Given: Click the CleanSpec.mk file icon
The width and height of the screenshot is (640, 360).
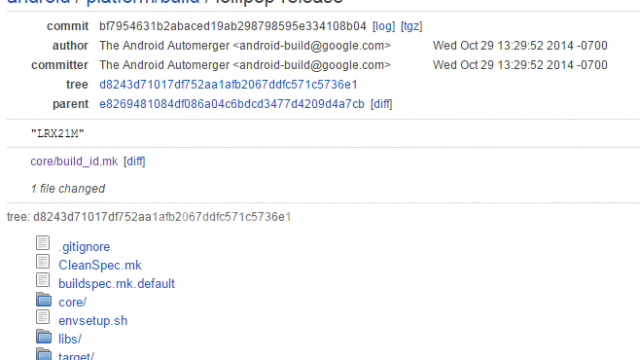Looking at the screenshot, I should (x=43, y=262).
